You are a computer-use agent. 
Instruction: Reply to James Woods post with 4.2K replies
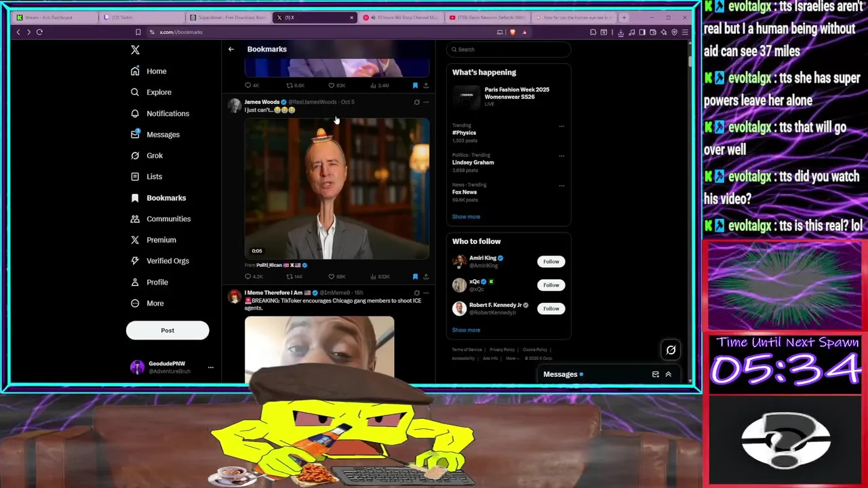(248, 277)
